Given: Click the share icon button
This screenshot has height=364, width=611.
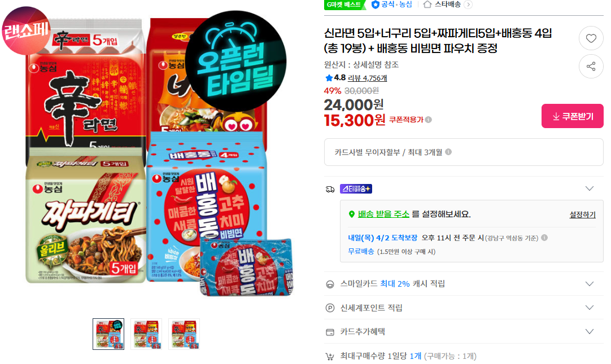Looking at the screenshot, I should point(591,66).
